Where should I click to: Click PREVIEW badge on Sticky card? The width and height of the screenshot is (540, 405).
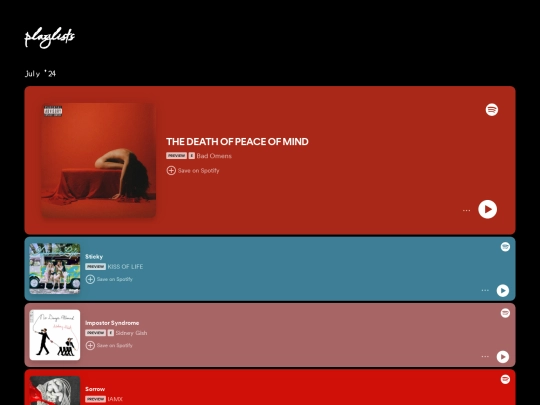coord(95,267)
